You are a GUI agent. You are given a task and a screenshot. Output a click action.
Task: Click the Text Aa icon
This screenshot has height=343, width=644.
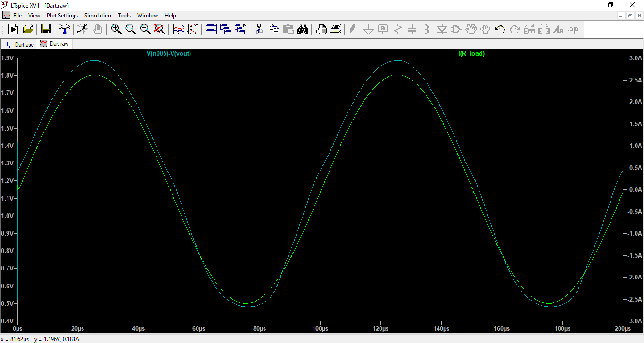pos(559,29)
